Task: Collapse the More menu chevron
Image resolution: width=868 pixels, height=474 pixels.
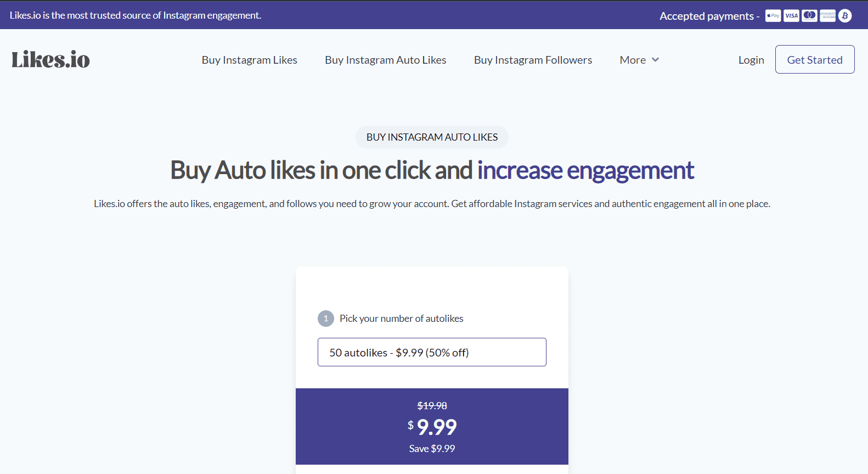Action: tap(656, 60)
